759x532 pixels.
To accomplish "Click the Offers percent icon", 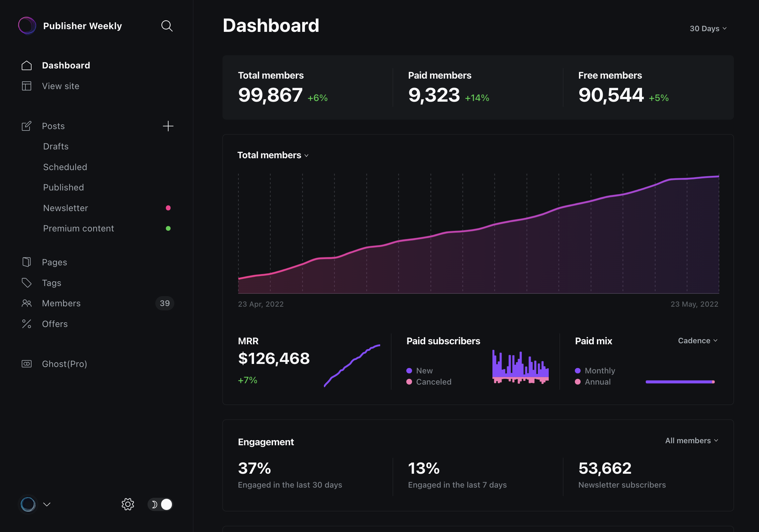I will 26,324.
